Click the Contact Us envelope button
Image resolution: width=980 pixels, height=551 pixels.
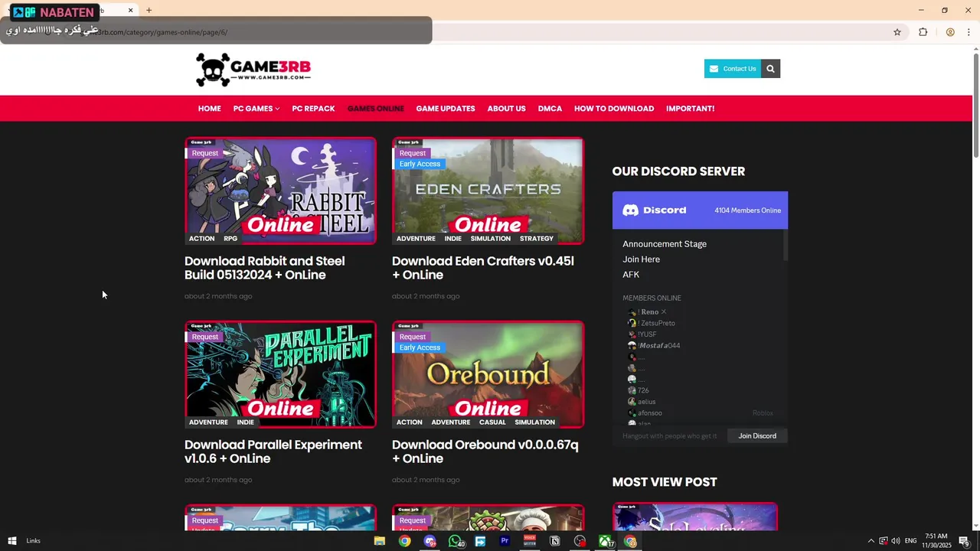(733, 69)
